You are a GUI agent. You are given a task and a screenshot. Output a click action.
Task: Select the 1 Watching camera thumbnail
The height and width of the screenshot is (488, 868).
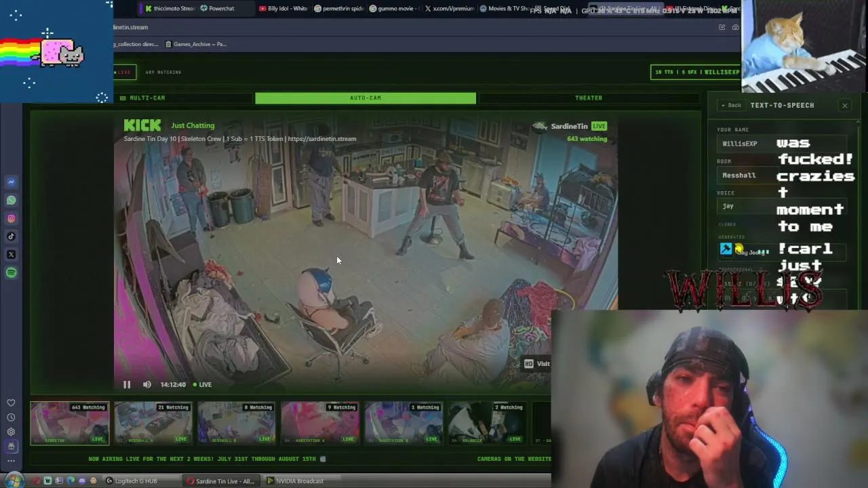(404, 423)
